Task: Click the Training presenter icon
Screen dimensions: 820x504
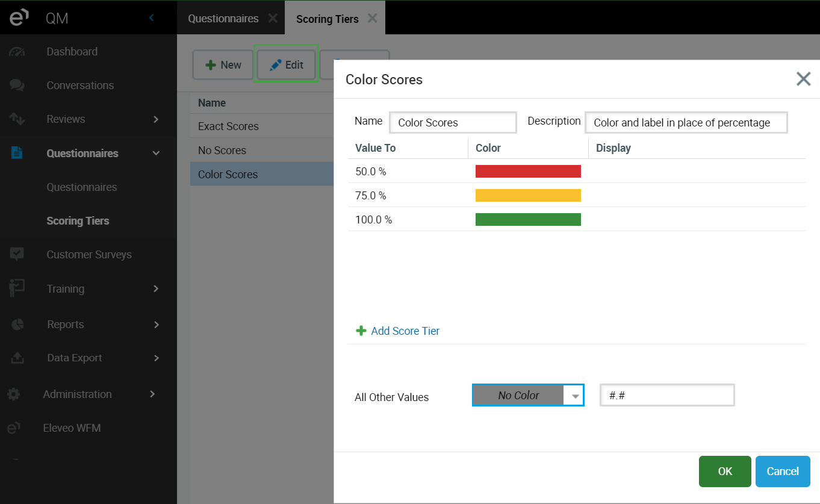Action: [x=17, y=289]
